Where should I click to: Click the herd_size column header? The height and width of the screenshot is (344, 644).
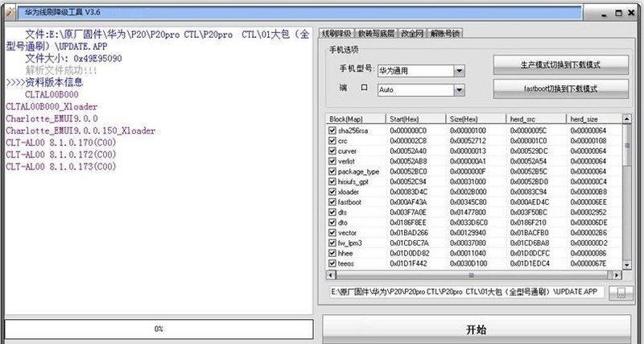pos(594,119)
